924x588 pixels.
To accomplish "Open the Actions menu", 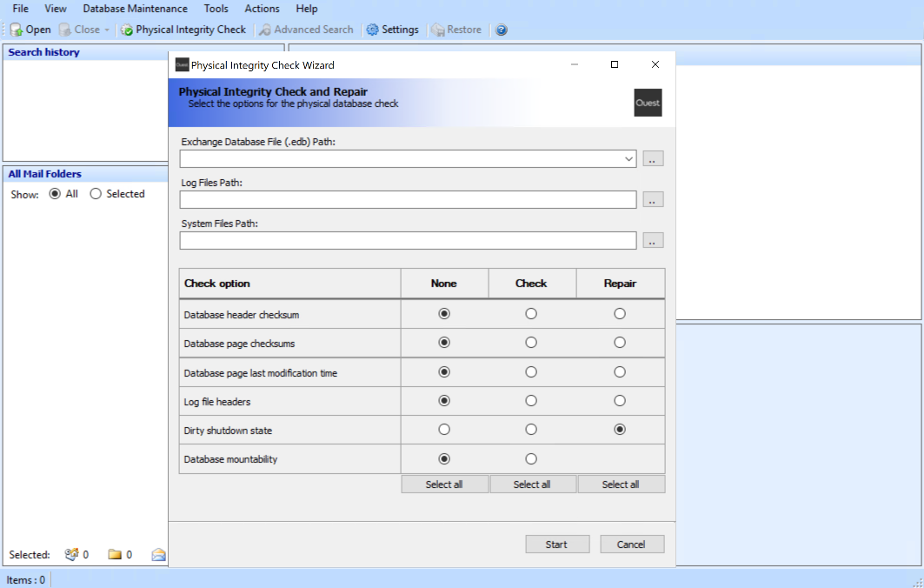I will click(x=261, y=9).
